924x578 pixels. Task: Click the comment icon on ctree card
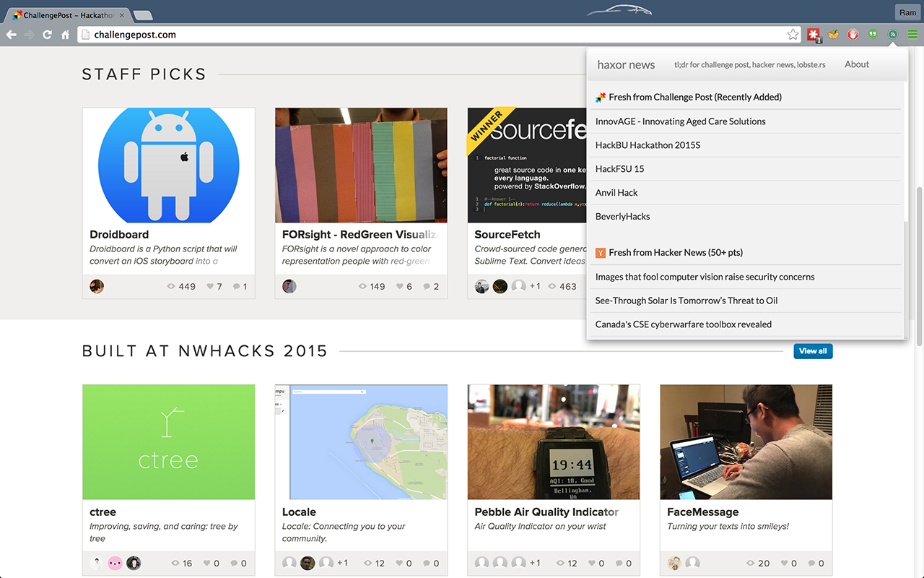click(x=234, y=564)
